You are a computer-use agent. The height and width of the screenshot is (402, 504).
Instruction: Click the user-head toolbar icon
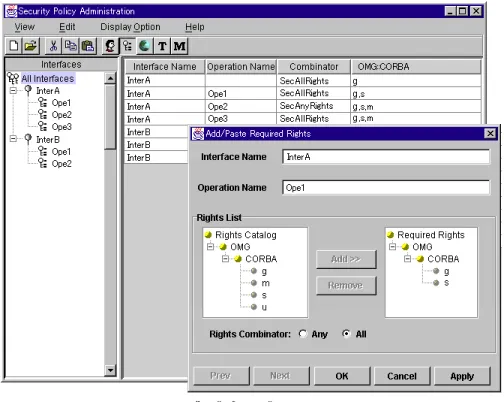(x=110, y=46)
